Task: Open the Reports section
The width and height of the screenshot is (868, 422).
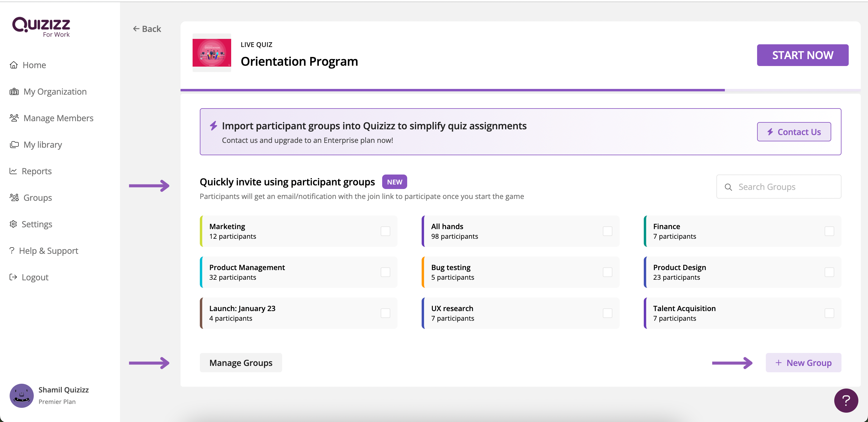Action: (x=37, y=171)
